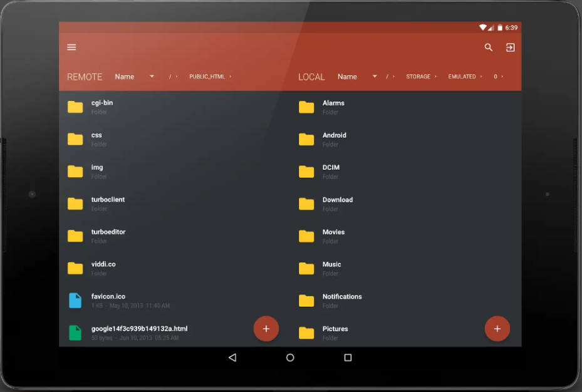This screenshot has width=582, height=392.
Task: Select the 0 breadcrumb
Action: 495,76
